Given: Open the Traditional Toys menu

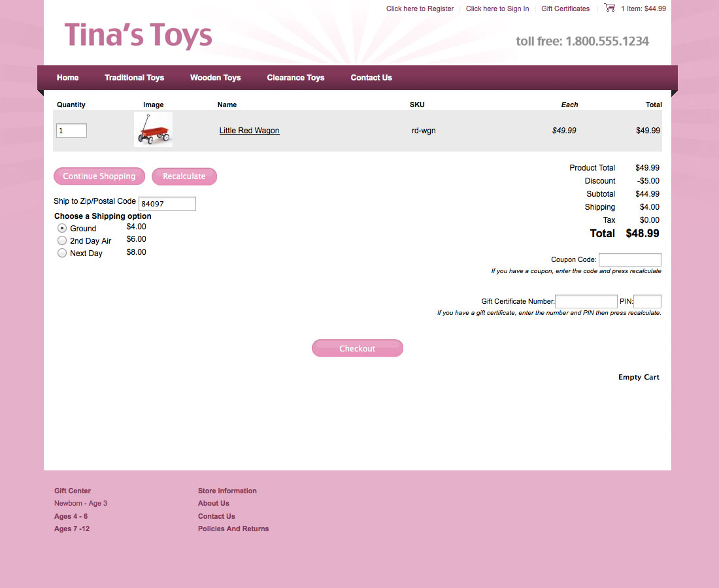Looking at the screenshot, I should click(134, 78).
